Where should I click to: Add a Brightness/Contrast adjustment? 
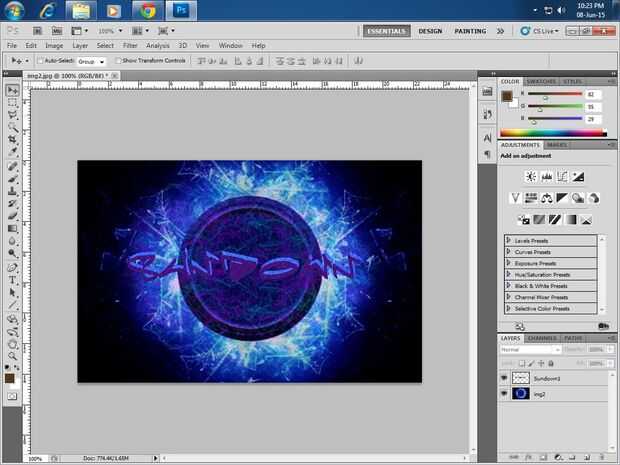pos(531,177)
